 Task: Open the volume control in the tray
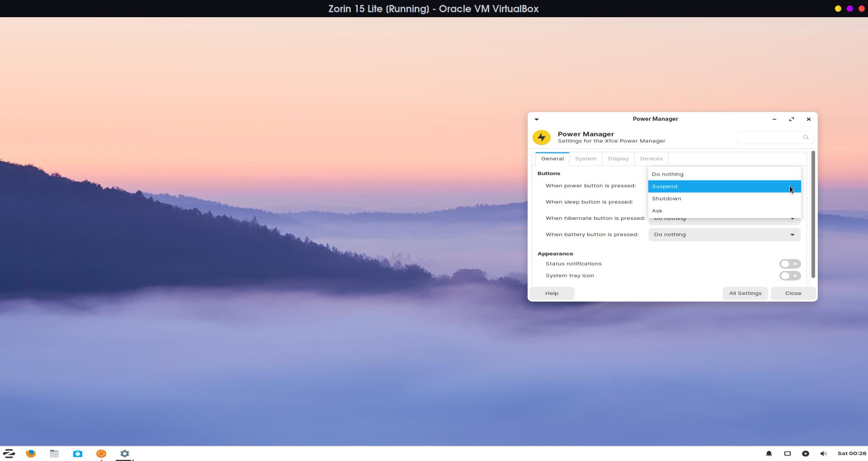823,453
